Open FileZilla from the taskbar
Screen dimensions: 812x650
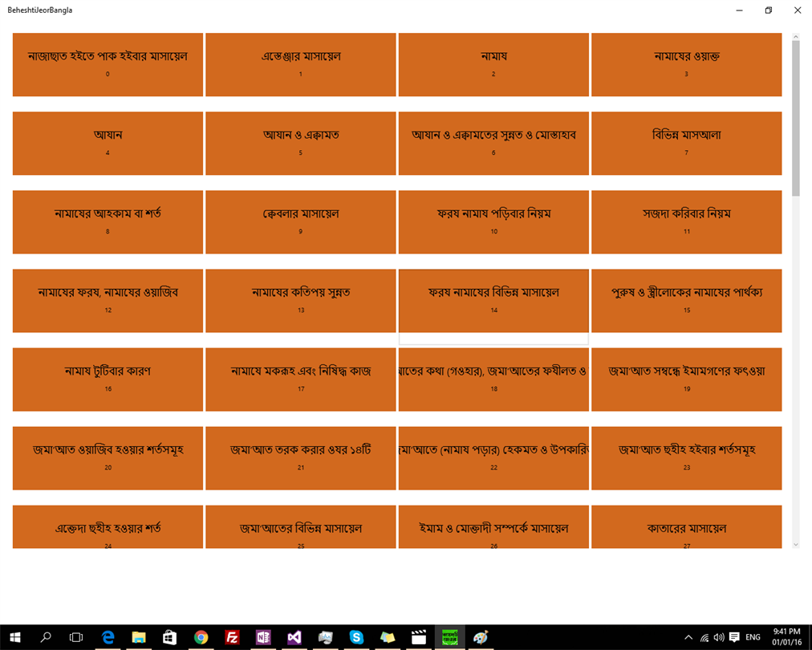coord(232,637)
